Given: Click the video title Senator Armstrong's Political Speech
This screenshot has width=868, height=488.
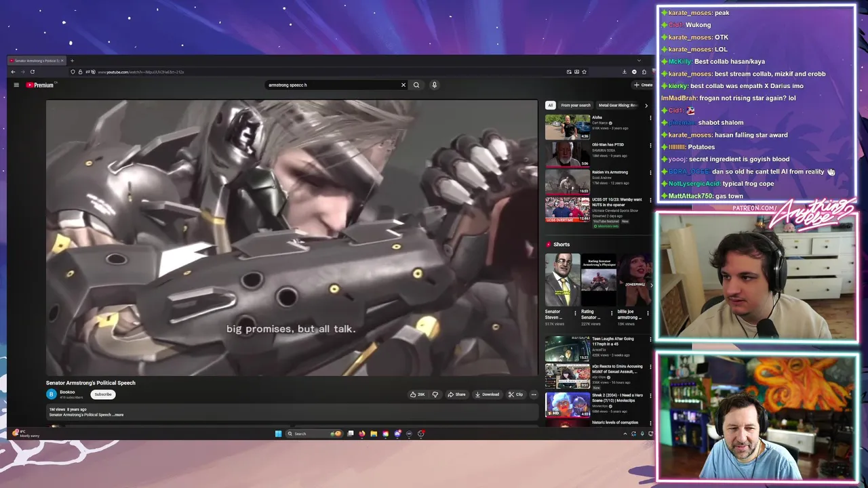Looking at the screenshot, I should pyautogui.click(x=91, y=383).
